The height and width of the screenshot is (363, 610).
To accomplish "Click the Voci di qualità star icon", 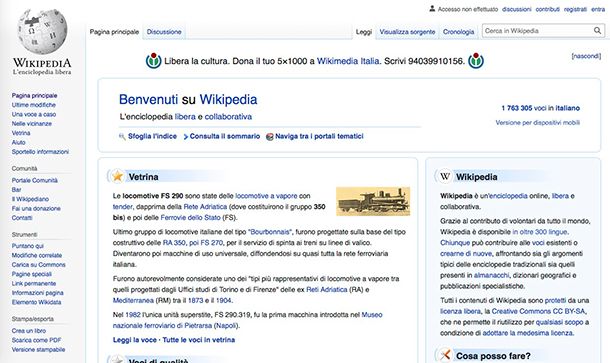I will click(117, 359).
